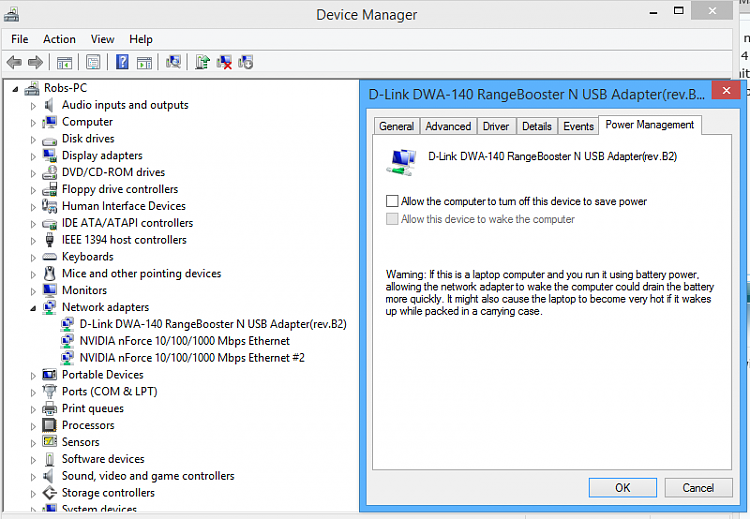Image resolution: width=750 pixels, height=519 pixels.
Task: Select NVIDIA nForce Ethernet #2 entry
Action: click(192, 358)
